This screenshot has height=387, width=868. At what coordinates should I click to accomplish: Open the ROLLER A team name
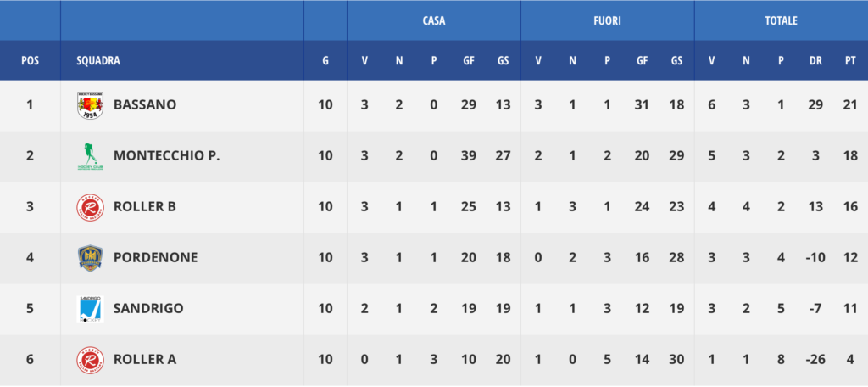[145, 360]
